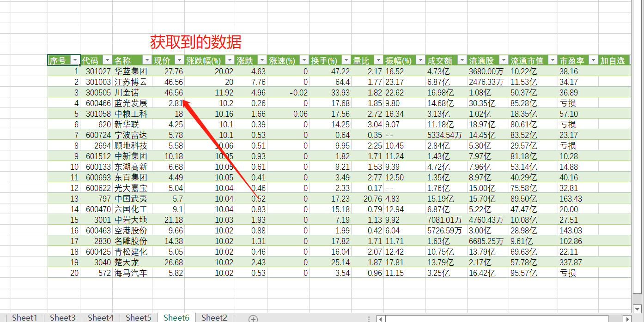This screenshot has width=644, height=322.
Task: Switch to the Sheet3 tab
Action: click(62, 317)
